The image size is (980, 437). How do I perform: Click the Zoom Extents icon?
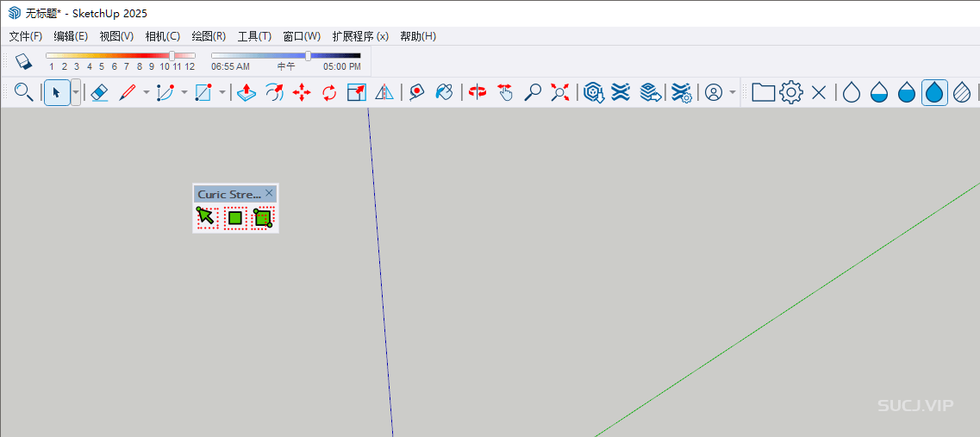(x=559, y=92)
